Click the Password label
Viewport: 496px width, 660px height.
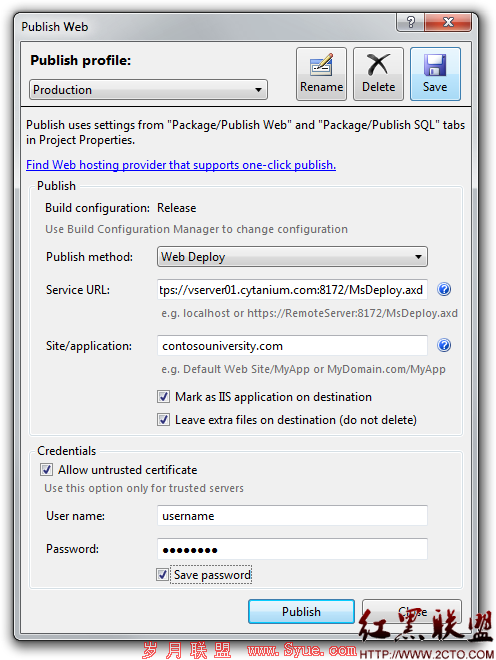[72, 549]
